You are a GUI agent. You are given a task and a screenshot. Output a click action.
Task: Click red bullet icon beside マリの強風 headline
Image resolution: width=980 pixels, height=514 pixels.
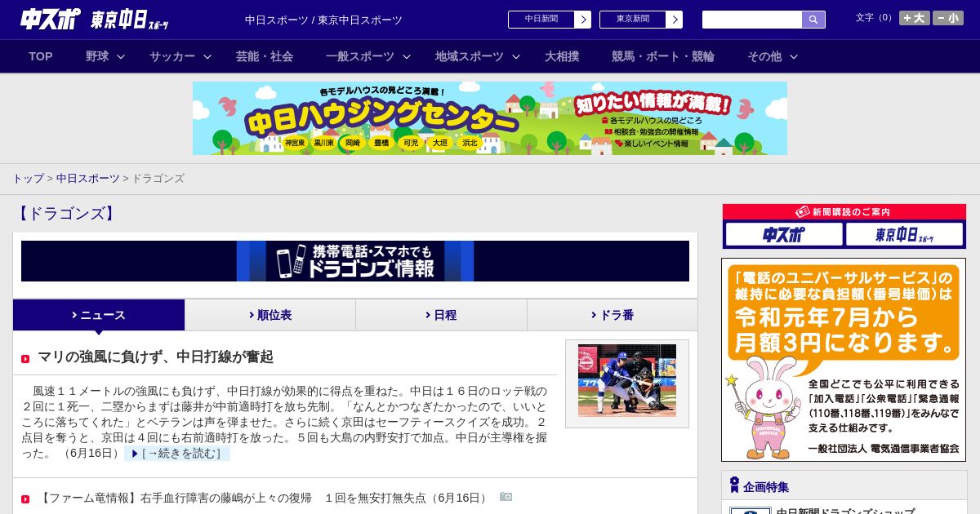[x=25, y=359]
